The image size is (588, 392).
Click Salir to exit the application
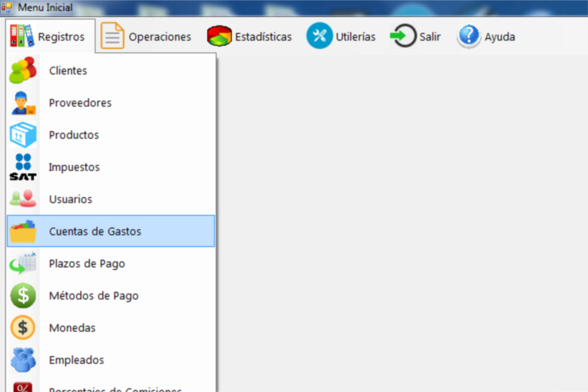point(416,37)
